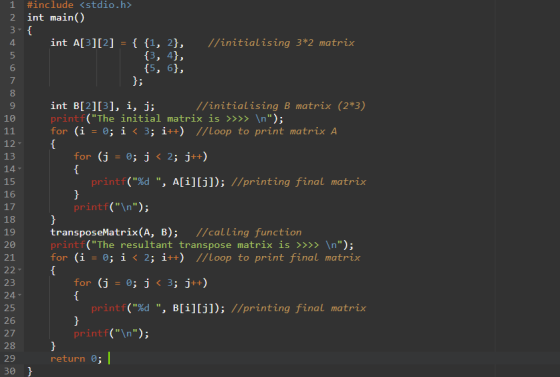Click for loop header with i < 3
Image resolution: width=560 pixels, height=377 pixels.
click(117, 131)
